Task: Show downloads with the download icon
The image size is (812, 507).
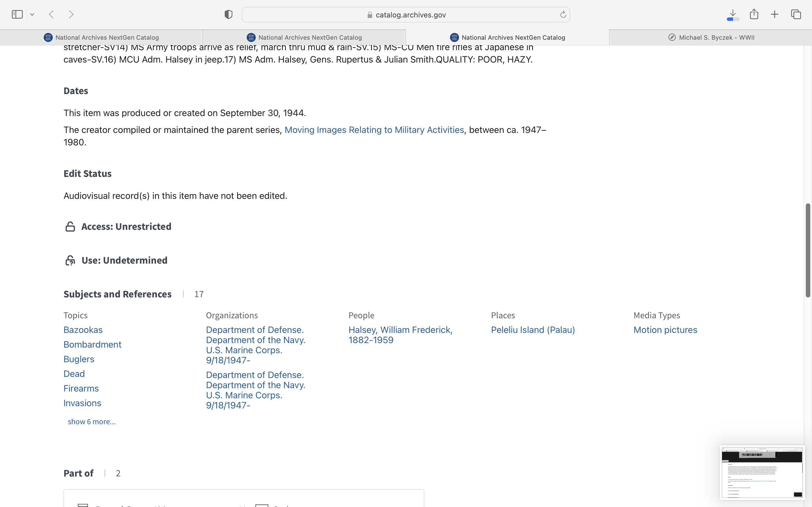Action: pyautogui.click(x=733, y=14)
